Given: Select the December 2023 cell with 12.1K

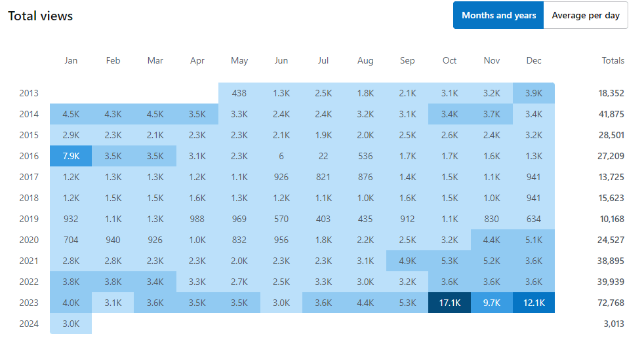Looking at the screenshot, I should (x=533, y=303).
